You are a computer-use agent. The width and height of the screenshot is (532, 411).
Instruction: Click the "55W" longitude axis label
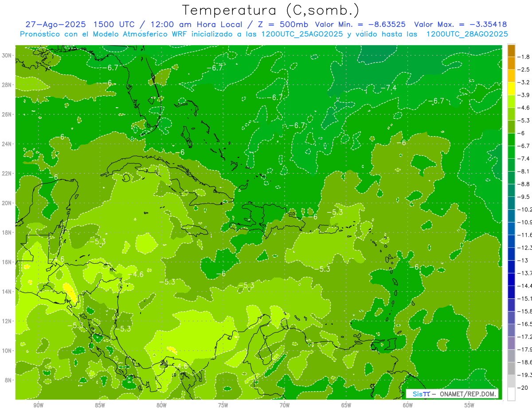click(469, 405)
